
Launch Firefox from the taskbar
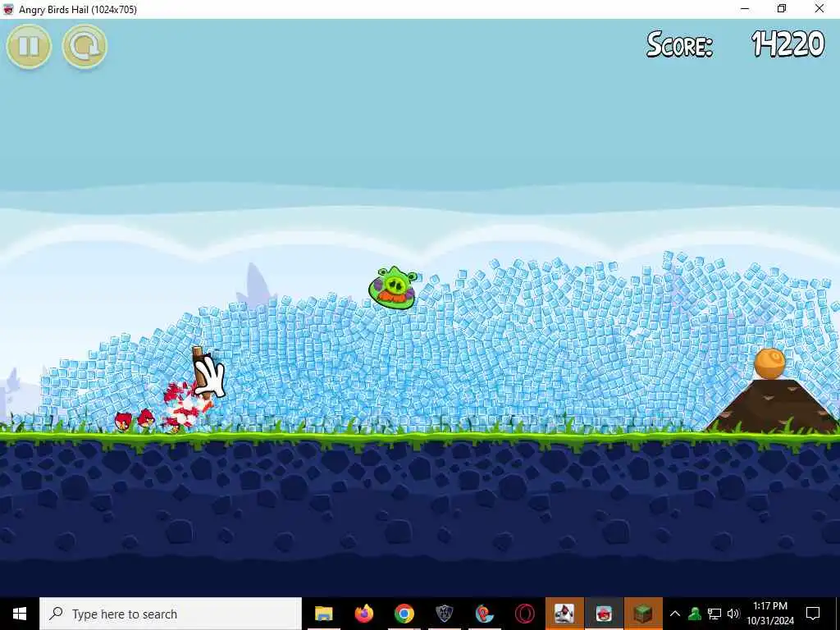point(363,614)
